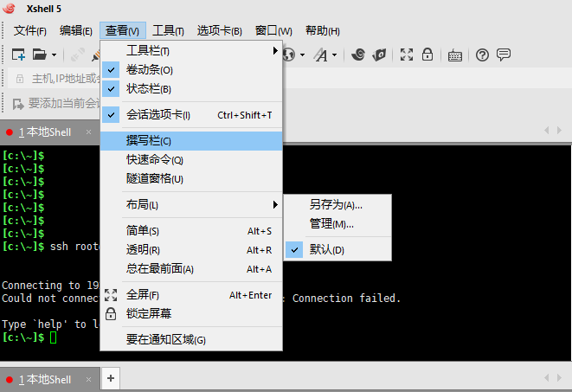The height and width of the screenshot is (392, 572).
Task: Open the 选项卡(B) menu
Action: [220, 30]
